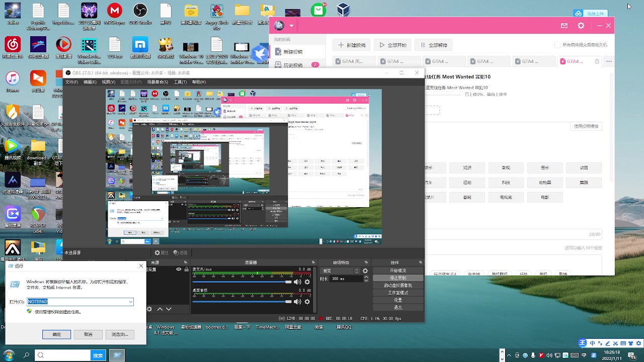
Task: Select New Submission (新建投稿) in sidebar
Action: pos(297,52)
